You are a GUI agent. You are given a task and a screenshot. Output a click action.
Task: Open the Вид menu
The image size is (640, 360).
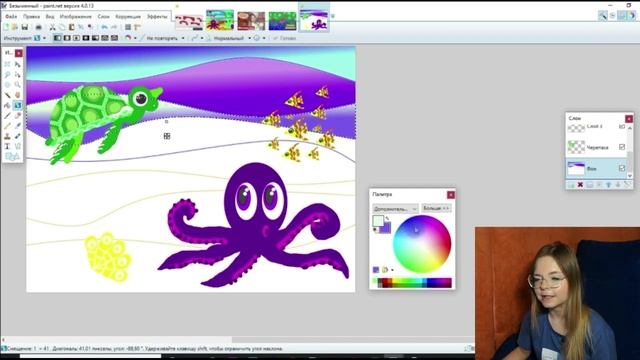(x=50, y=17)
